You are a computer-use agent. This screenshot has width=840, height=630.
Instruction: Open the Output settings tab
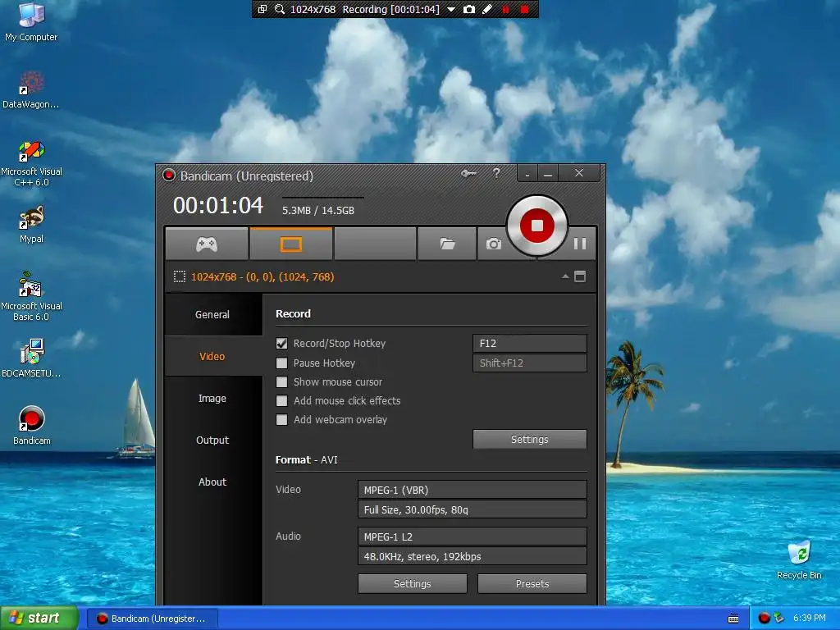tap(212, 440)
